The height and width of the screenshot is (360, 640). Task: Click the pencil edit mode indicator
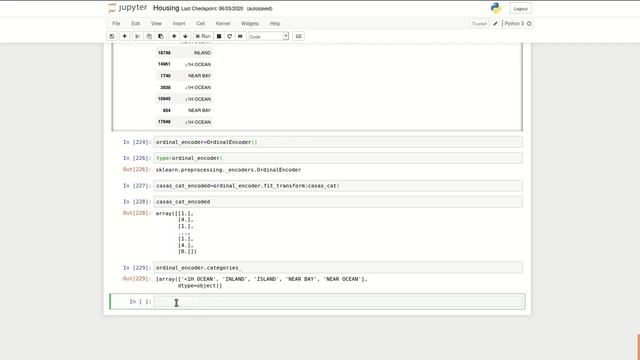pos(495,24)
